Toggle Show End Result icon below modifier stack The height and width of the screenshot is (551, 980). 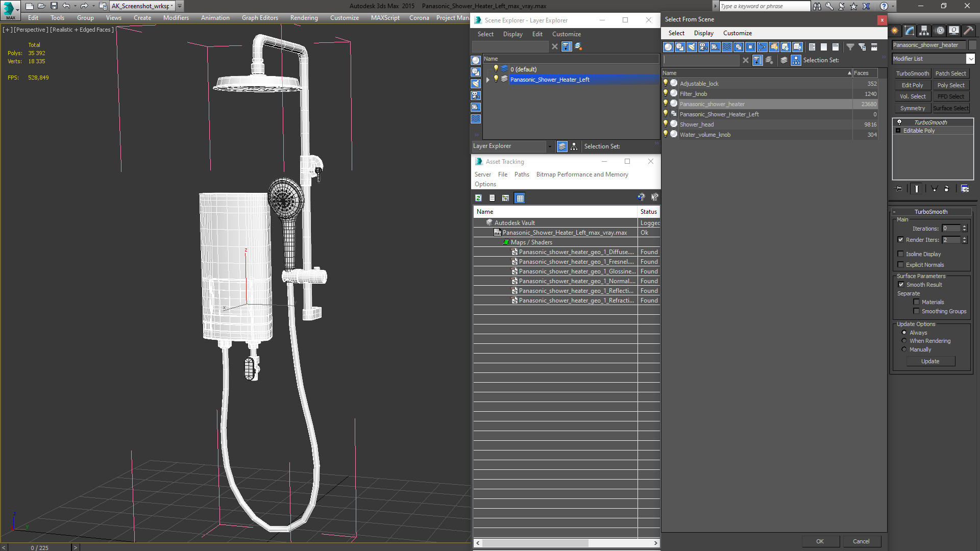pyautogui.click(x=917, y=189)
